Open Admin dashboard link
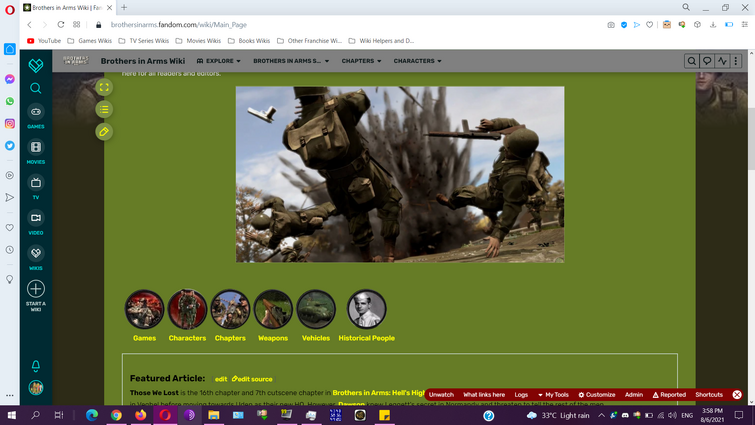The image size is (755, 425). pyautogui.click(x=634, y=395)
